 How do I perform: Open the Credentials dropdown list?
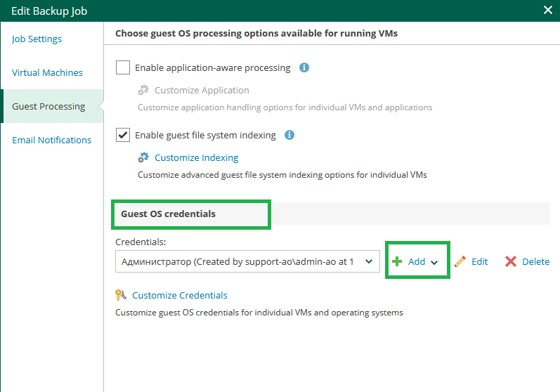pyautogui.click(x=247, y=261)
